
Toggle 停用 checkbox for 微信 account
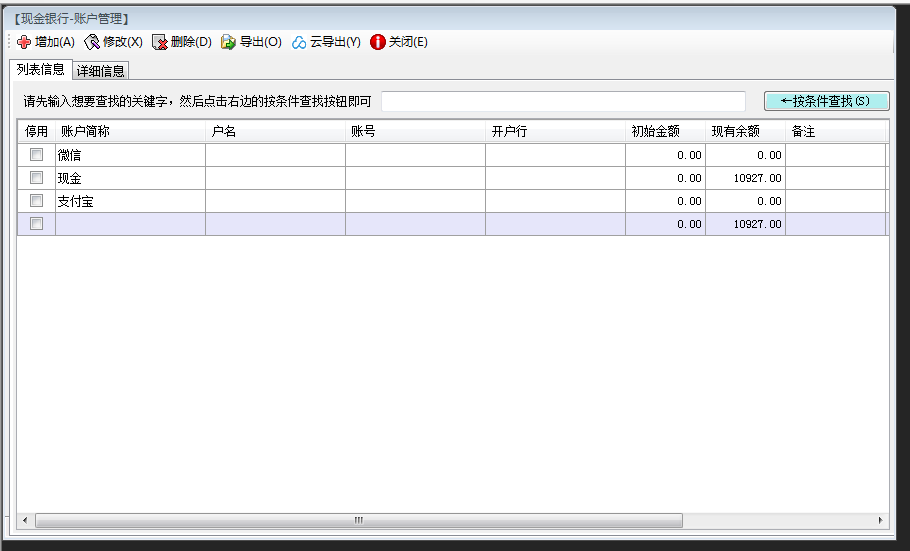pos(36,155)
